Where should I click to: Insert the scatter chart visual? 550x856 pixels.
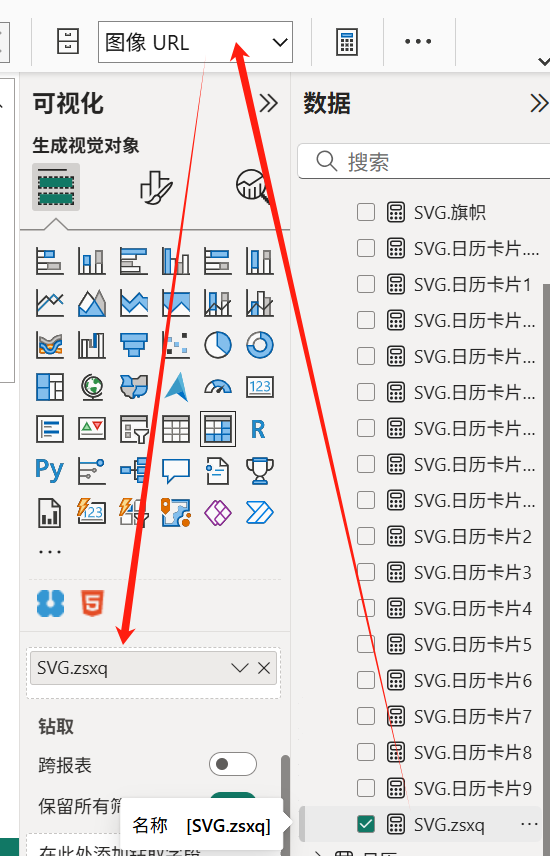(175, 344)
